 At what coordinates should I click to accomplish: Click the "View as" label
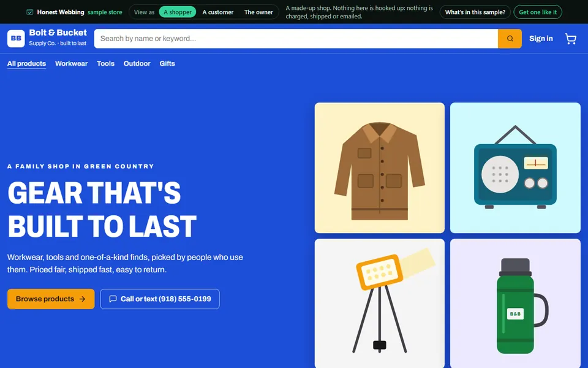144,12
